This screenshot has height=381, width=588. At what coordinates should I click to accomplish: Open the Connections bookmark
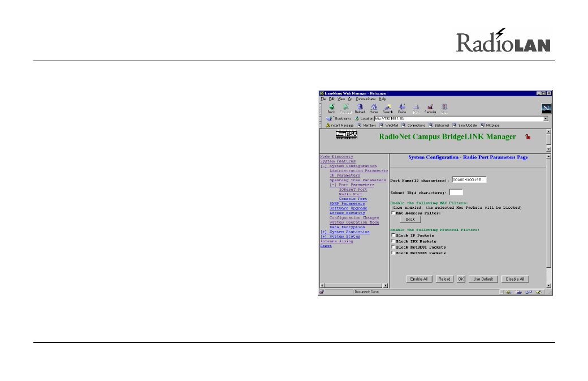coord(413,125)
